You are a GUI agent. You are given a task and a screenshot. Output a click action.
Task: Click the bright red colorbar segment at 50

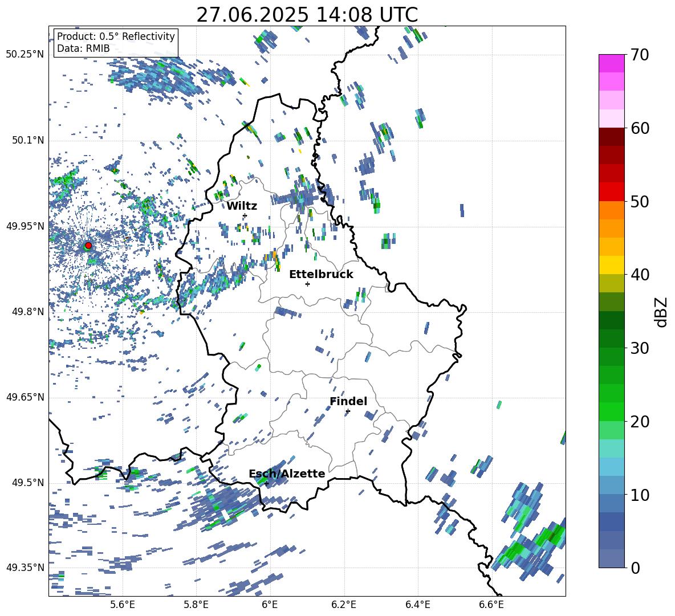[x=611, y=192]
